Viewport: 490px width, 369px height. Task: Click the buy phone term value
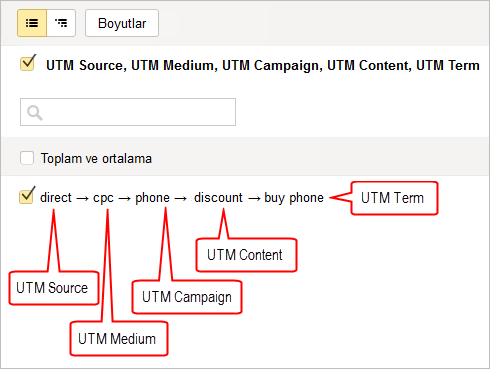[294, 198]
